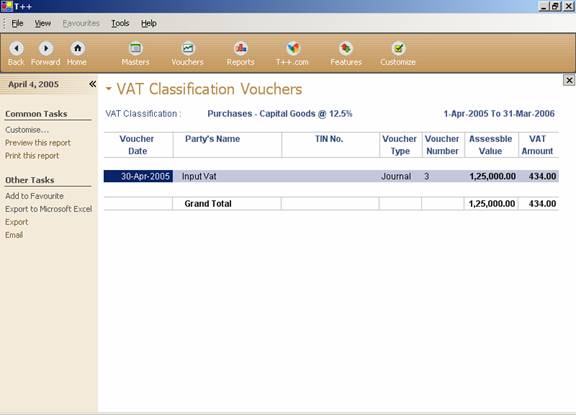Close the report with the X button

[x=569, y=80]
